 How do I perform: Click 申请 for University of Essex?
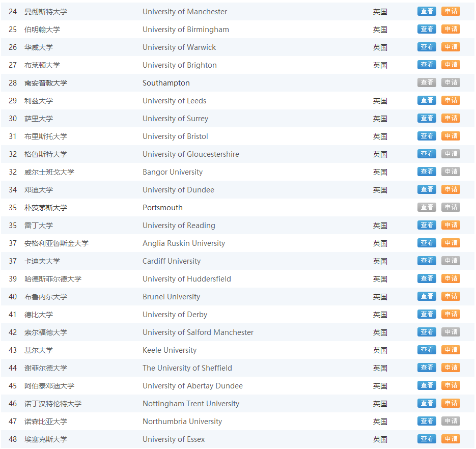click(x=451, y=439)
